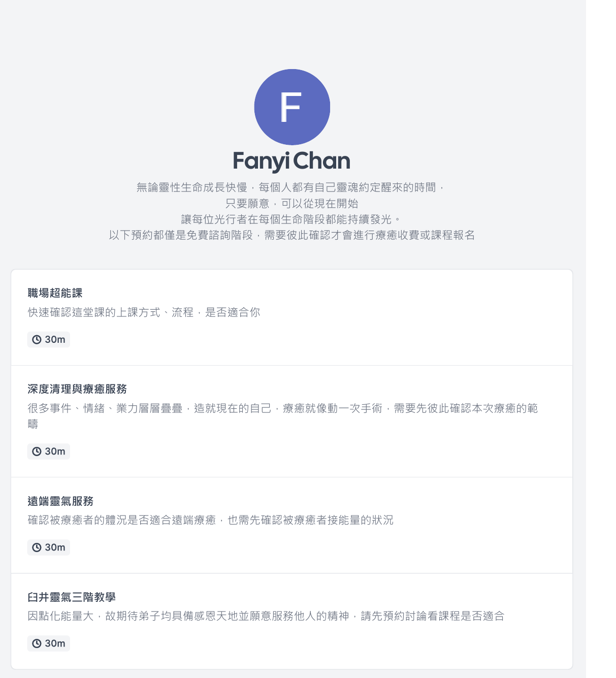Click the 30m duration text for 職場超能課

pyautogui.click(x=55, y=340)
